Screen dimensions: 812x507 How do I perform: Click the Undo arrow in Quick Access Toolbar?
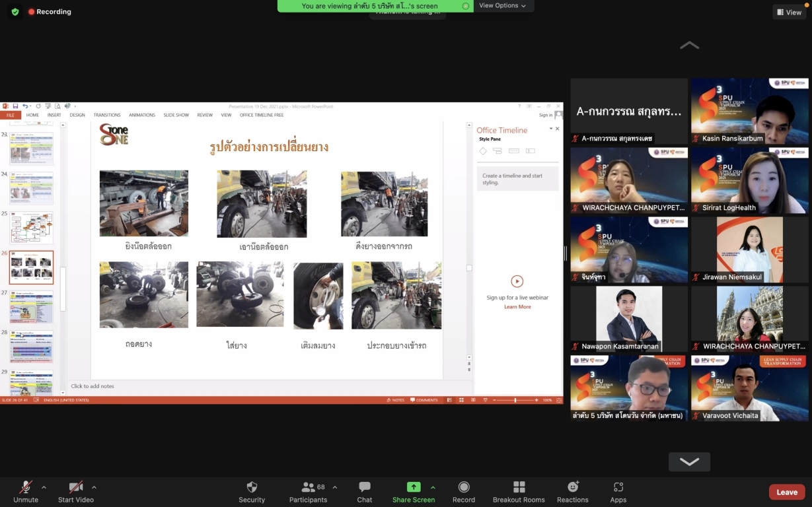pyautogui.click(x=25, y=106)
